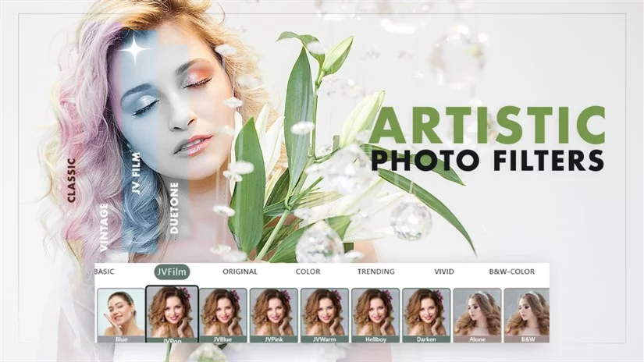This screenshot has width=644, height=362.
Task: Apply the Blue filter thumbnail
Action: [x=121, y=315]
